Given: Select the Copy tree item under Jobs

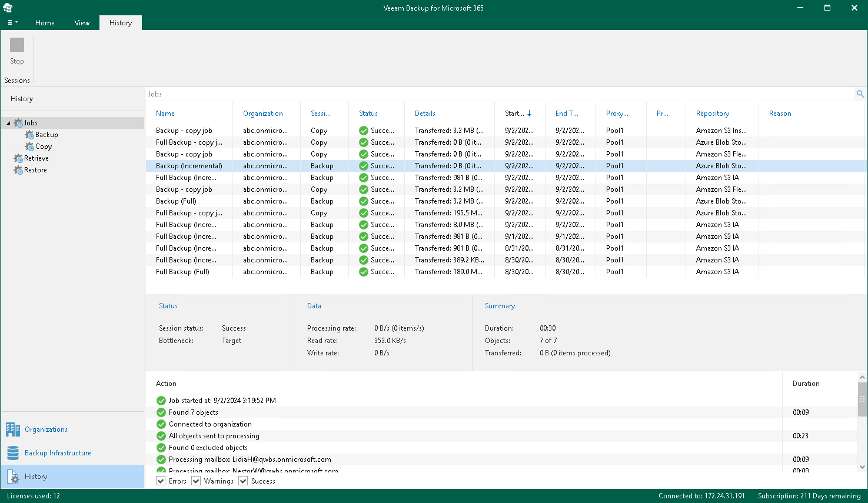Looking at the screenshot, I should point(44,146).
